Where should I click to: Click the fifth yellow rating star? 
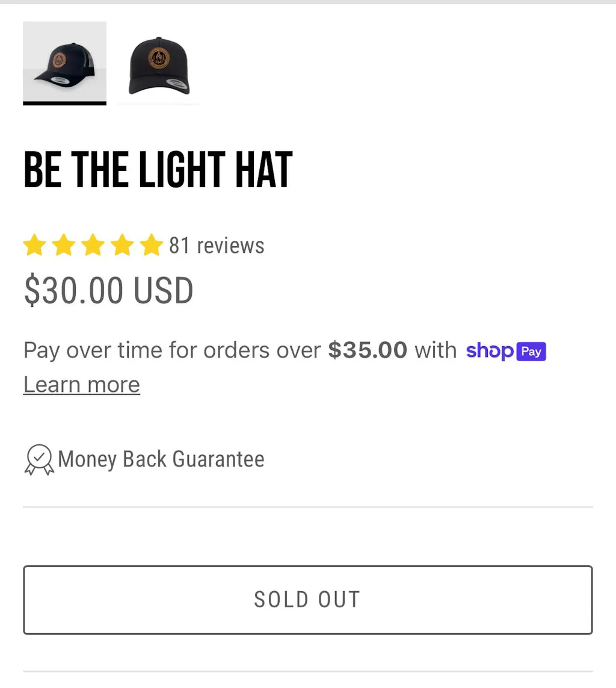click(151, 246)
